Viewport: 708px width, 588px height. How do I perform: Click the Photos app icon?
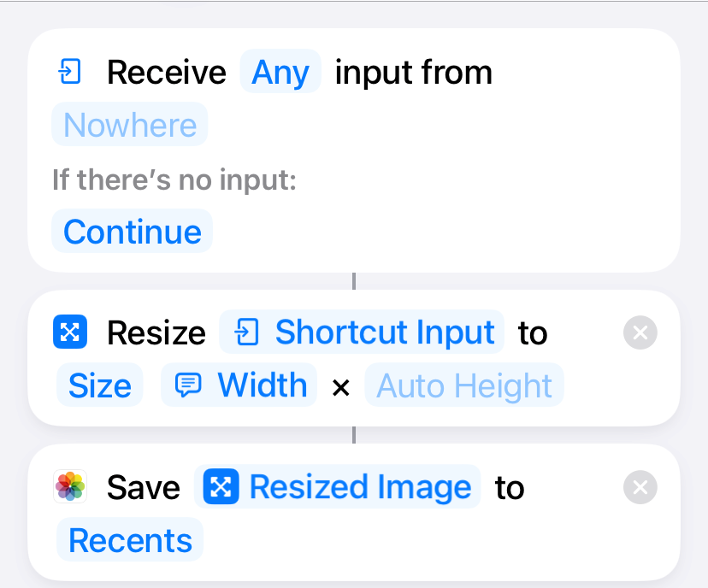69,487
